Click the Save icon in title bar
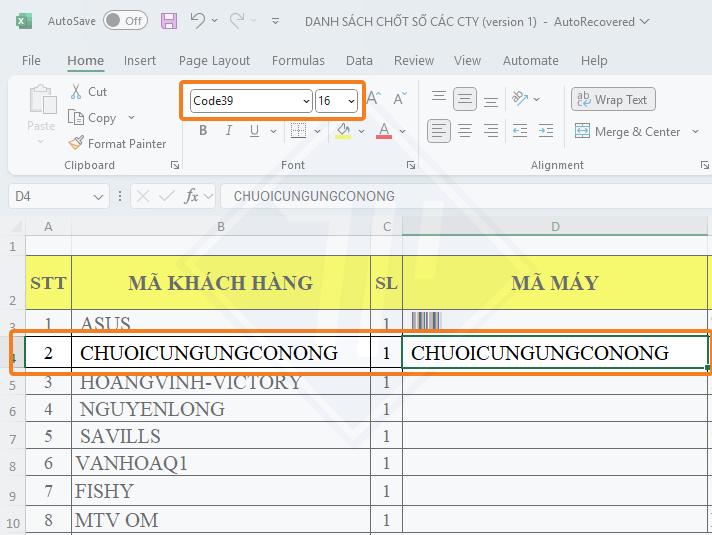The height and width of the screenshot is (535, 712). pos(168,21)
